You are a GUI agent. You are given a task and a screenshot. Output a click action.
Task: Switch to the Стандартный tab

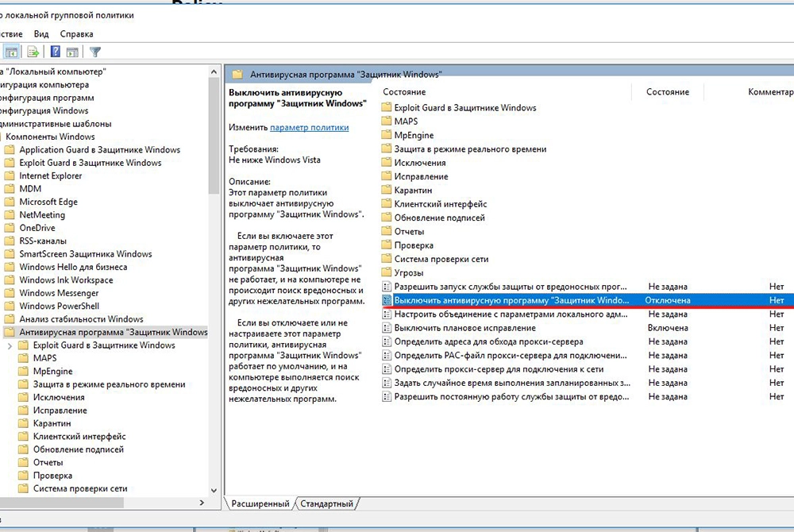[327, 503]
